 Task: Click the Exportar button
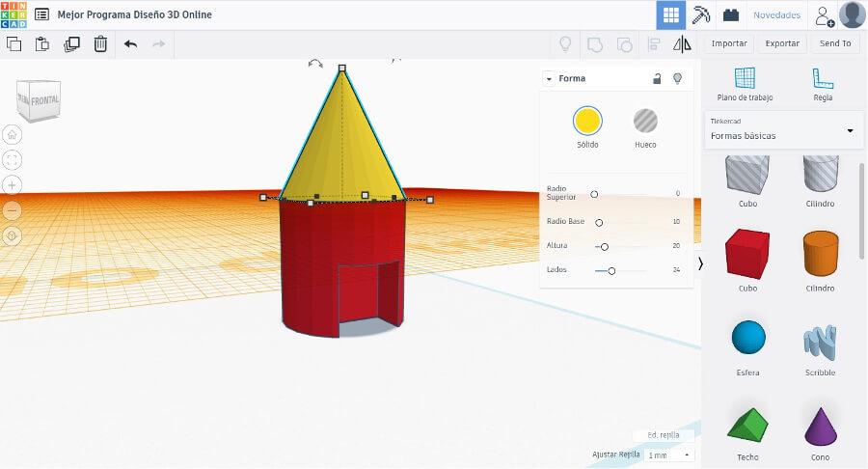[782, 43]
